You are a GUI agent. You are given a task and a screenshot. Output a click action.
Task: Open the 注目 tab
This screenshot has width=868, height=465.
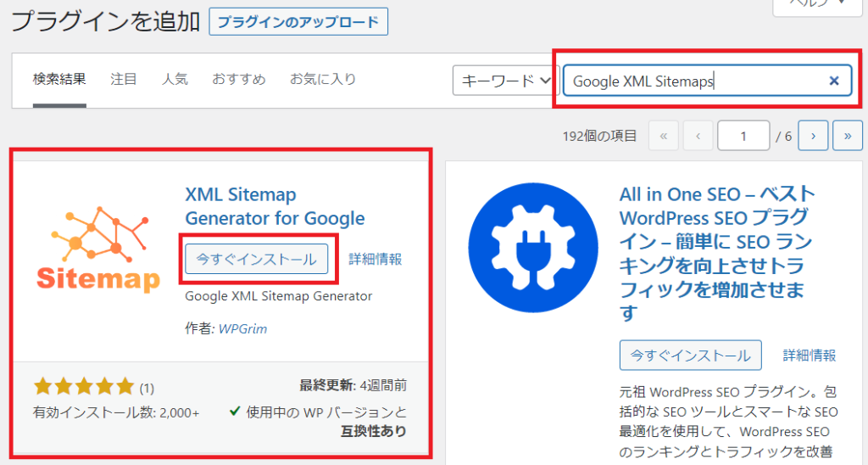(x=124, y=79)
